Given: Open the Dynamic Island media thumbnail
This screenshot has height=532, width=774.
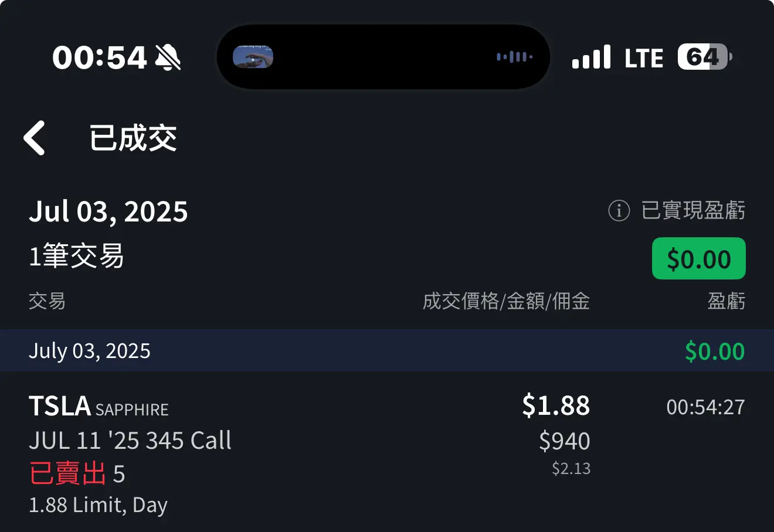Looking at the screenshot, I should point(253,57).
